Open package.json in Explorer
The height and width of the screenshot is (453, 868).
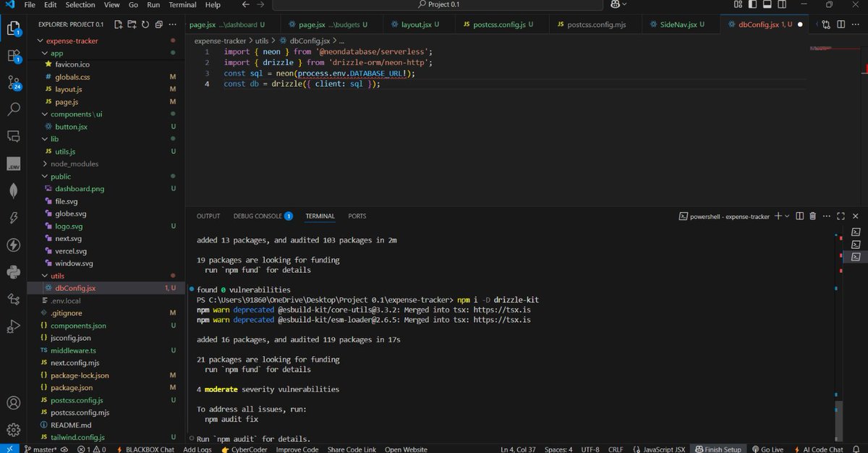(x=106, y=388)
